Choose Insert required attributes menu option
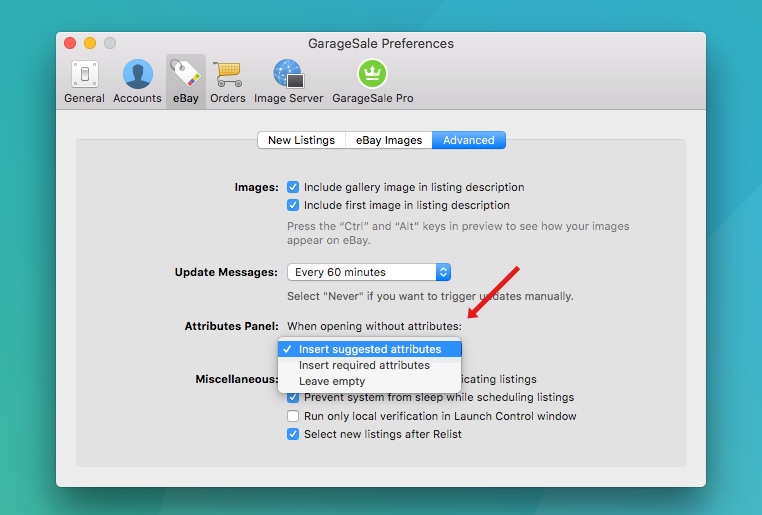 [370, 365]
